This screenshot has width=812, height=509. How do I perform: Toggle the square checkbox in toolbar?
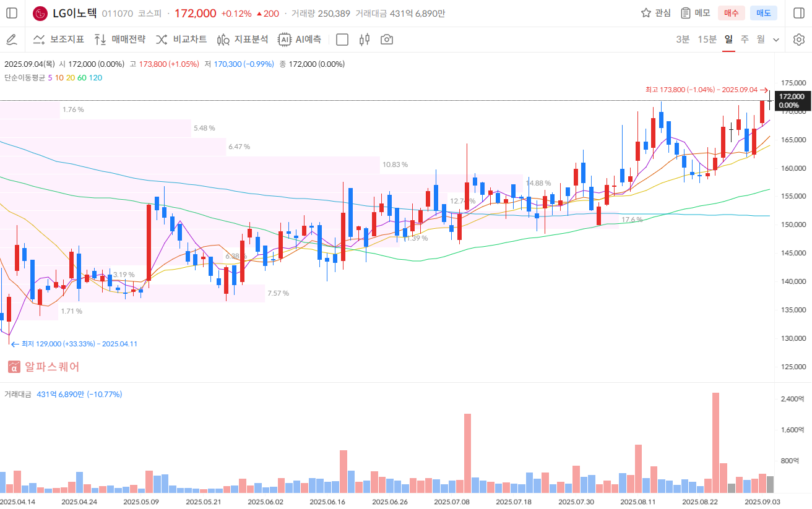pos(342,40)
